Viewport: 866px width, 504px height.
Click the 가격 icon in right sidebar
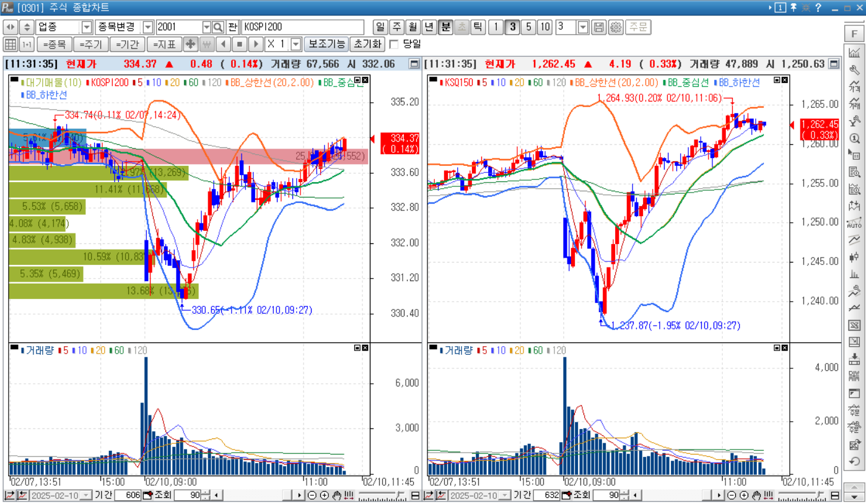pyautogui.click(x=854, y=87)
